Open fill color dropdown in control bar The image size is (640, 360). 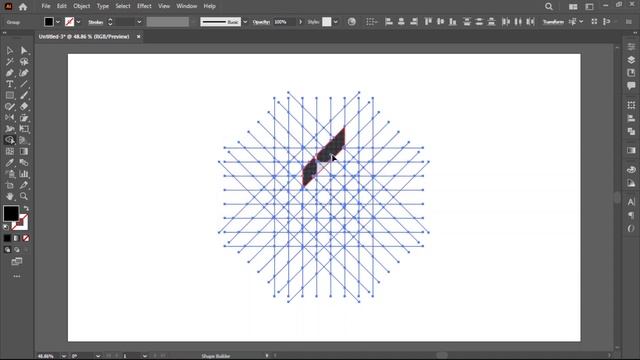(x=58, y=22)
